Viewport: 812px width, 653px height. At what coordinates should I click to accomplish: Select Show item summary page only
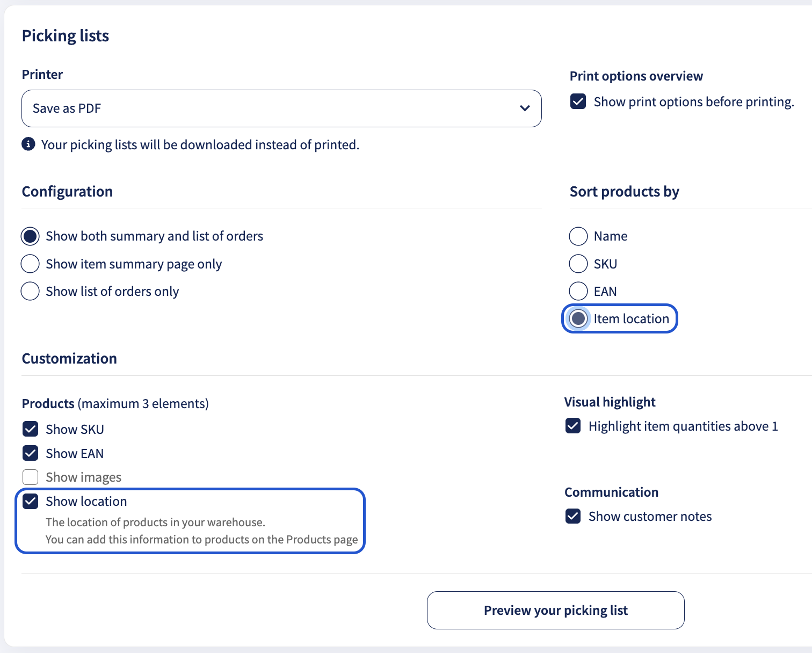point(30,264)
